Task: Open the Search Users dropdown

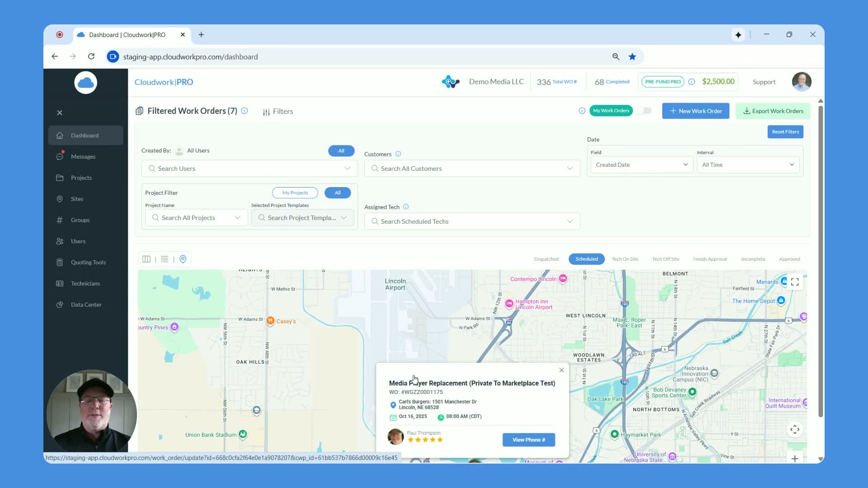Action: [x=250, y=169]
